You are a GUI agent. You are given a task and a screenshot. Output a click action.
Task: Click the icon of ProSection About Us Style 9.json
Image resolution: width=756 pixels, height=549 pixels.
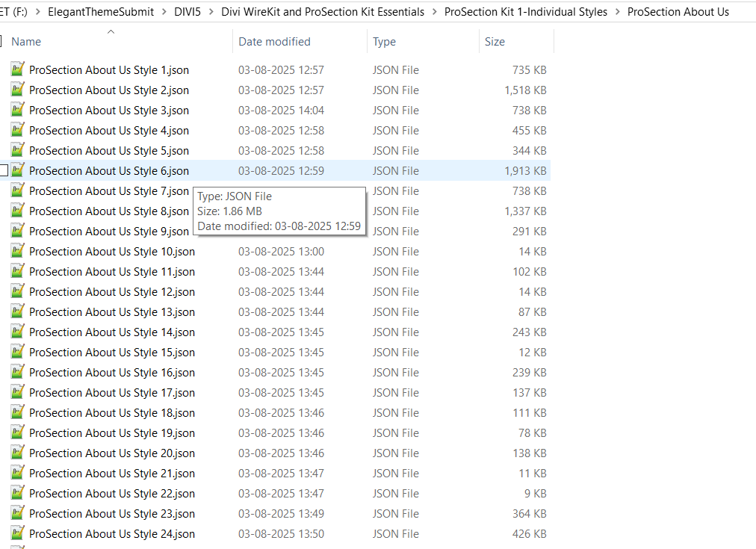[x=17, y=231]
